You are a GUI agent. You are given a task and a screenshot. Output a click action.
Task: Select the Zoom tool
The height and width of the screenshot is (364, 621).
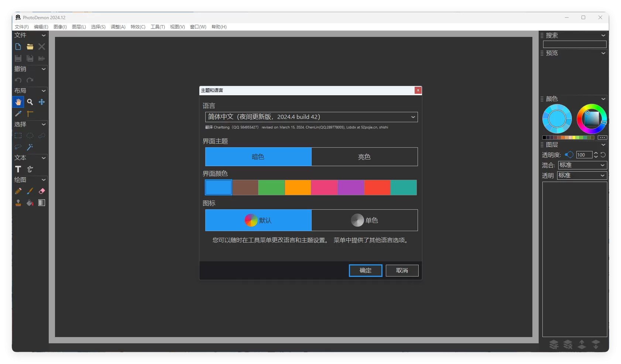pyautogui.click(x=30, y=102)
